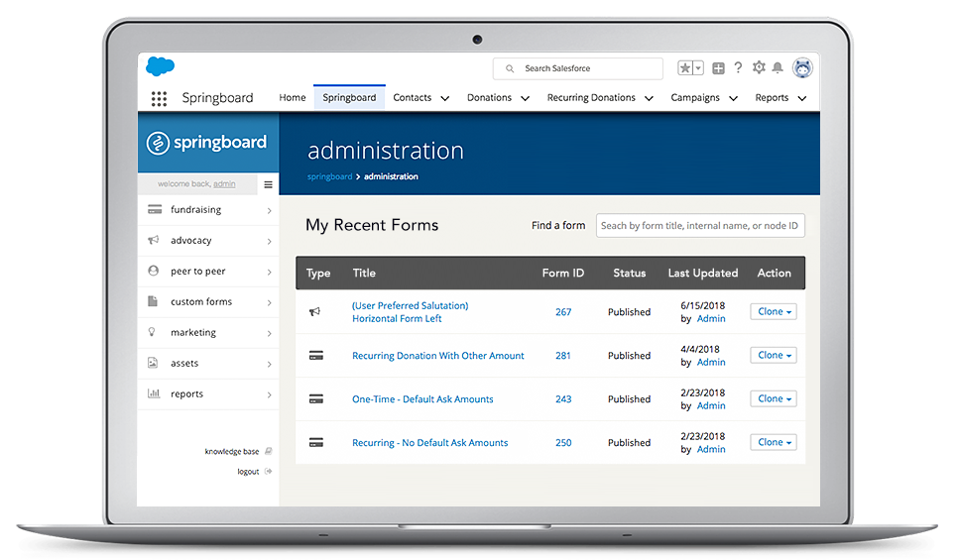Image resolution: width=958 pixels, height=560 pixels.
Task: Open the favorites list dropdown arrow
Action: pyautogui.click(x=698, y=68)
